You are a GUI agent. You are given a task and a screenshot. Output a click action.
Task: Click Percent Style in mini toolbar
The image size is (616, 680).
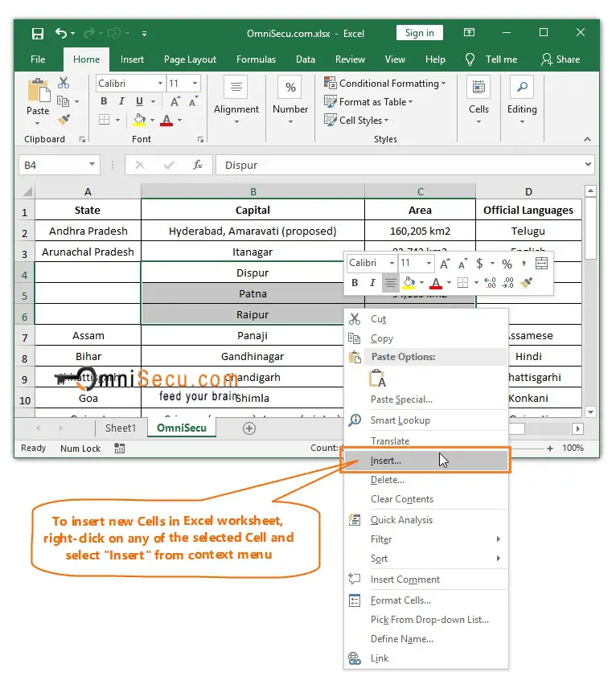pyautogui.click(x=507, y=264)
